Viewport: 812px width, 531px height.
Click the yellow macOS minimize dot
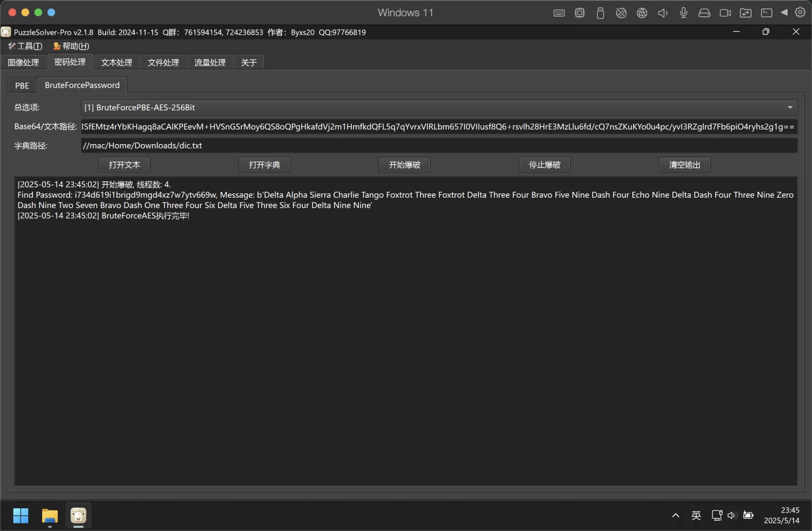(x=25, y=12)
